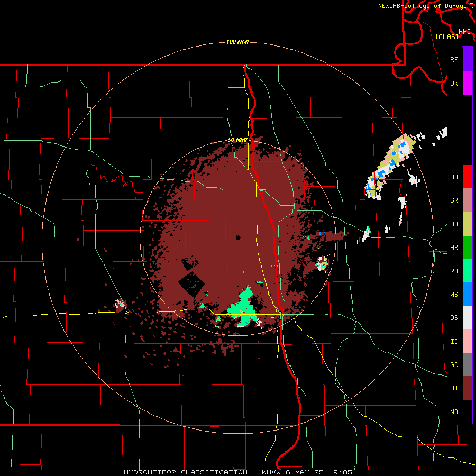The height and width of the screenshot is (476, 476).
Task: Click the HHC product code text
Action: (x=465, y=32)
